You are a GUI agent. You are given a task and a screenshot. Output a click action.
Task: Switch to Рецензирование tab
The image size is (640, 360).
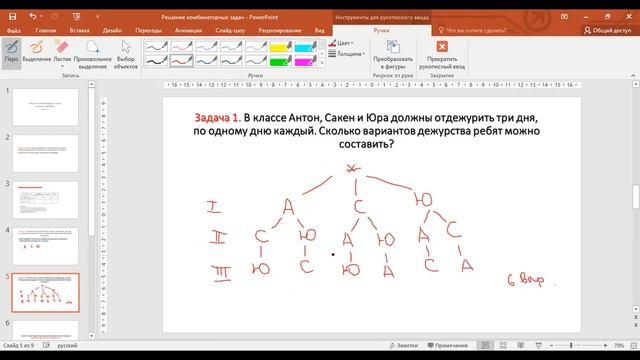pyautogui.click(x=280, y=31)
